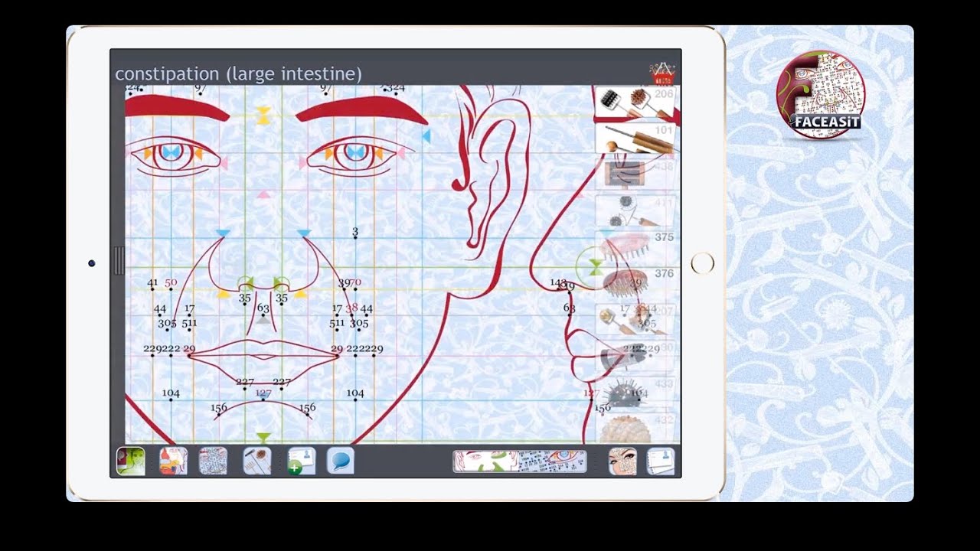Tap the blue triangle marker at the temple
The width and height of the screenshot is (980, 551).
(427, 136)
